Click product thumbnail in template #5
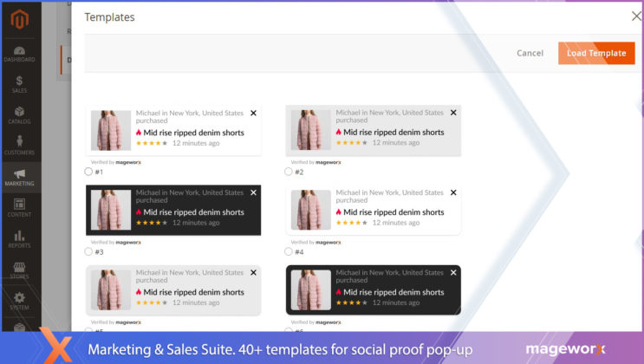Screen dimensions: 644x364 tap(111, 290)
